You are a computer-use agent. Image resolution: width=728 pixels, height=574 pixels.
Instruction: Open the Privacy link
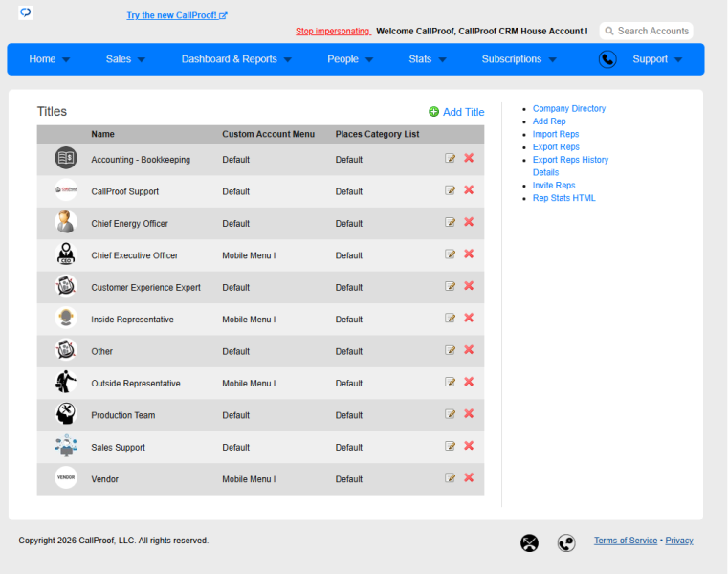(x=679, y=541)
